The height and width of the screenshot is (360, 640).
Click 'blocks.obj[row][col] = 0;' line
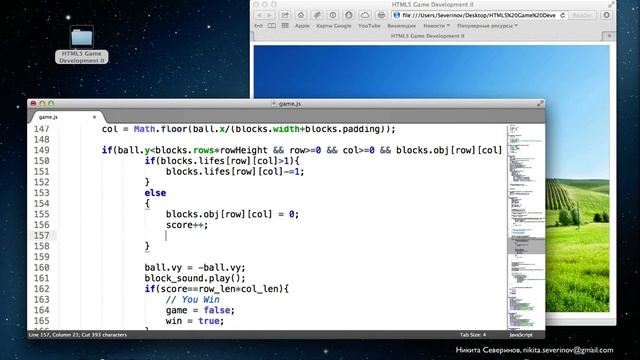click(232, 214)
